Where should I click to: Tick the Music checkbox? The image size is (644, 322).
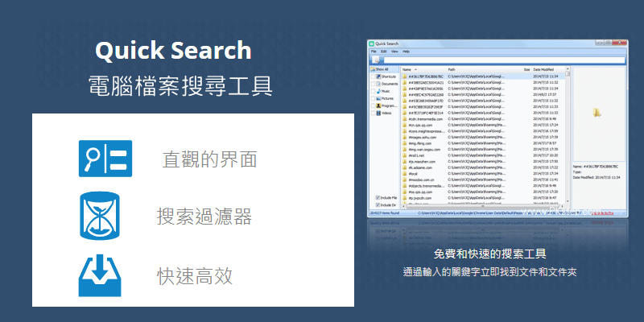pos(374,91)
